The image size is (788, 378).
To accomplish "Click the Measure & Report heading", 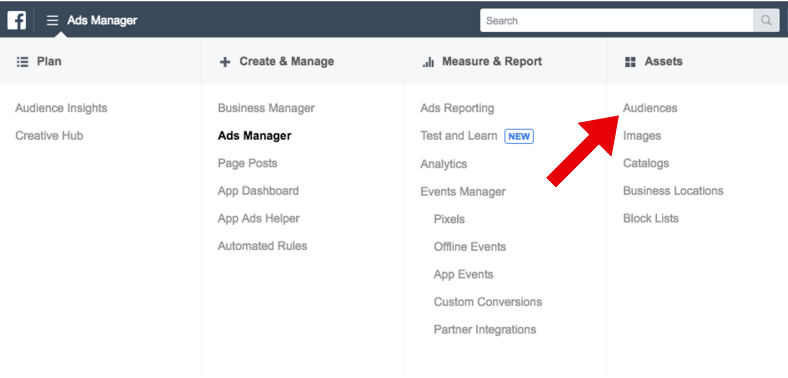I will coord(492,61).
